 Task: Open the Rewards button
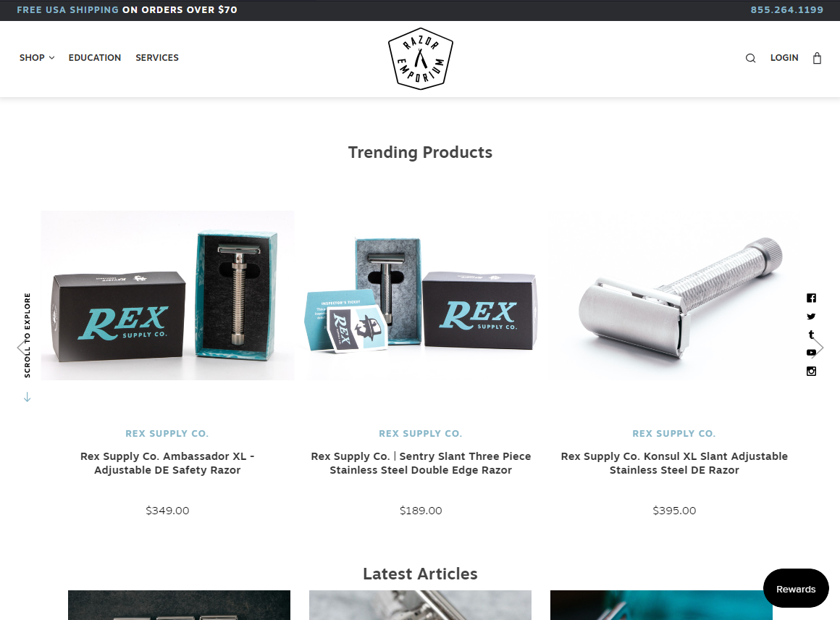pyautogui.click(x=796, y=588)
